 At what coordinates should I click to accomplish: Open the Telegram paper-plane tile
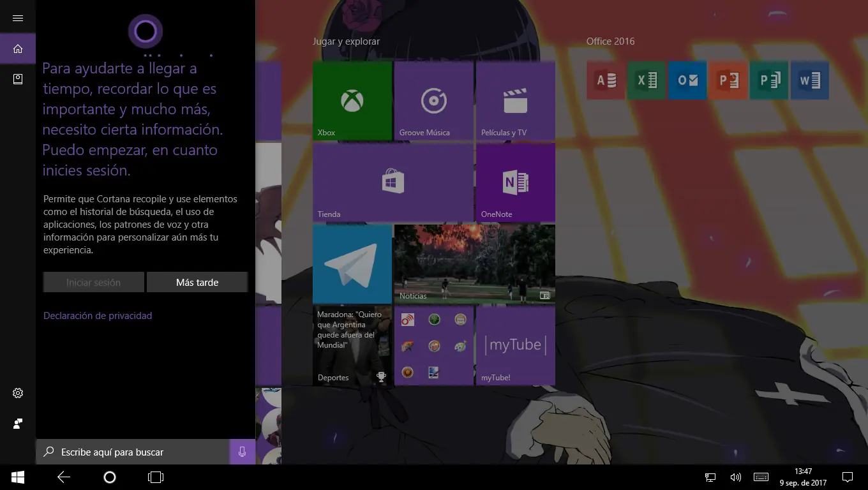coord(352,264)
